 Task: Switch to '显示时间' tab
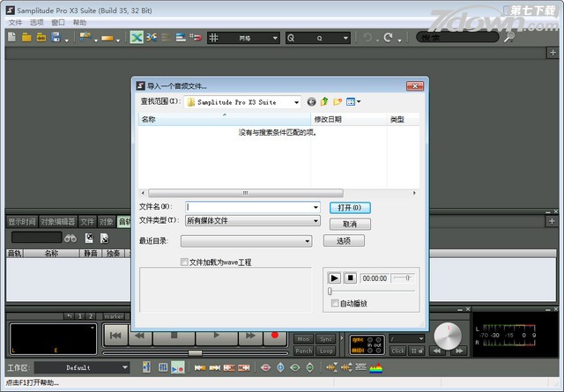tap(22, 221)
